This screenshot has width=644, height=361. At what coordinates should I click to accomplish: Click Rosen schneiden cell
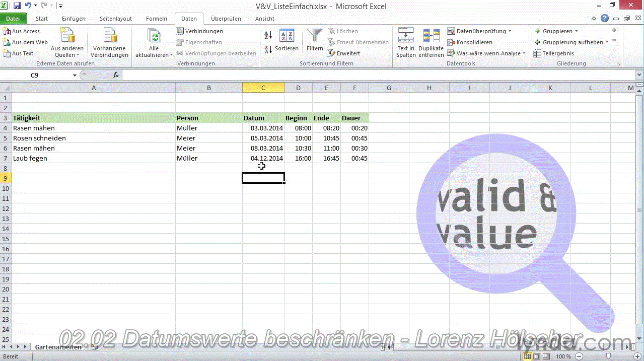(94, 138)
